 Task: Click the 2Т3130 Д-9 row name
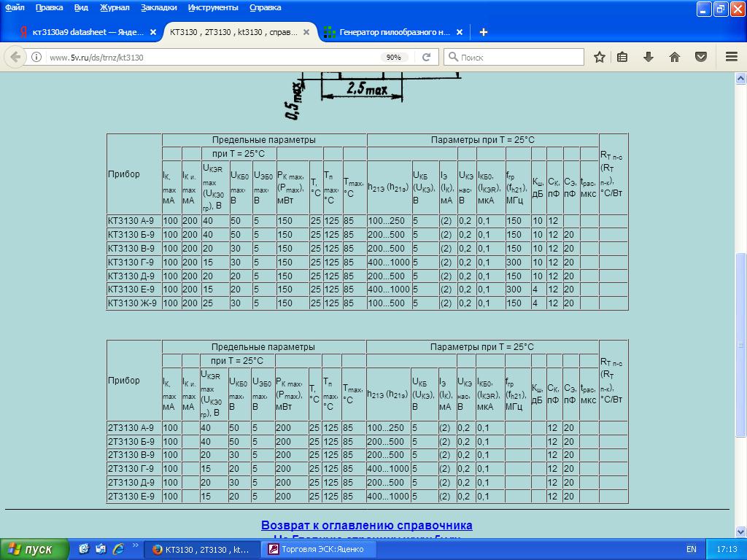click(x=131, y=483)
